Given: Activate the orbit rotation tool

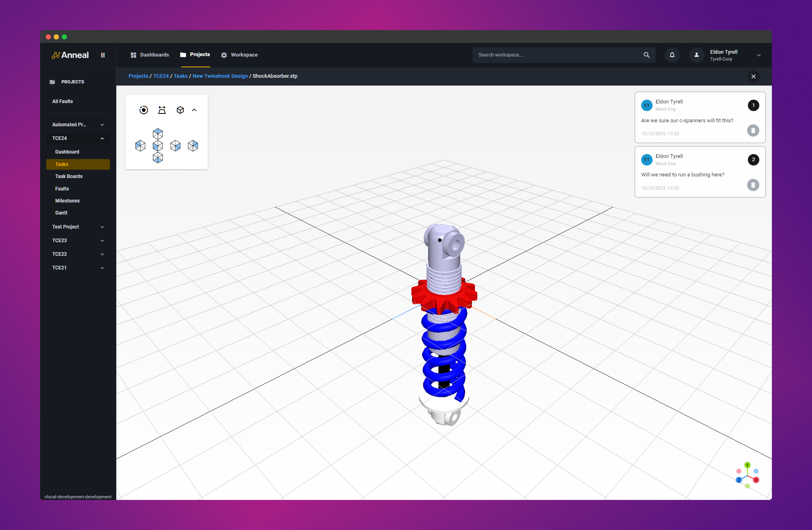Looking at the screenshot, I should 144,110.
